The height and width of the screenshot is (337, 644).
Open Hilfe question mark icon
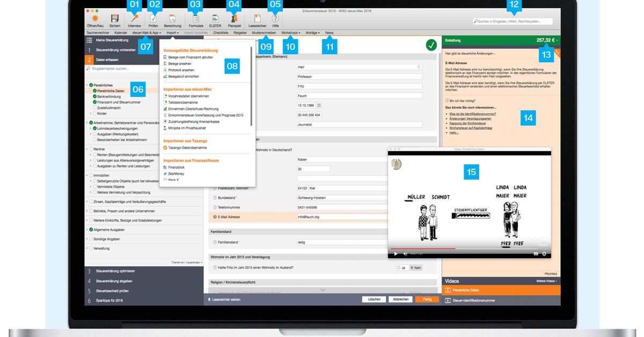tap(275, 18)
